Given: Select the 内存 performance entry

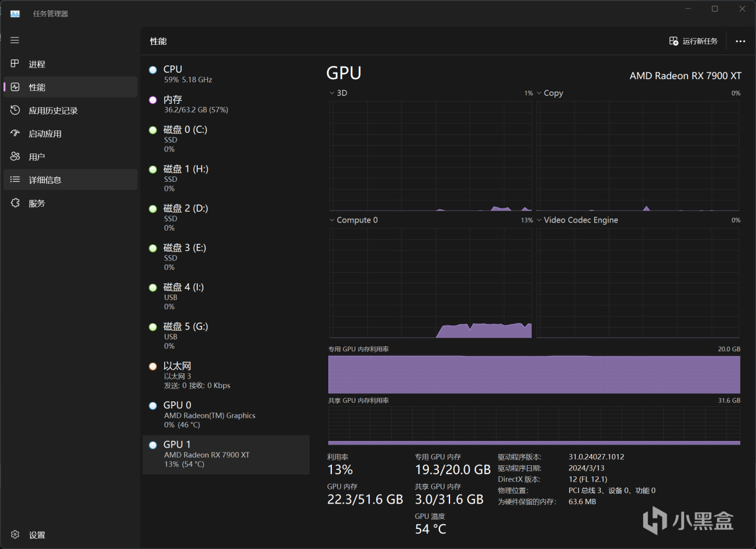Looking at the screenshot, I should (x=226, y=104).
